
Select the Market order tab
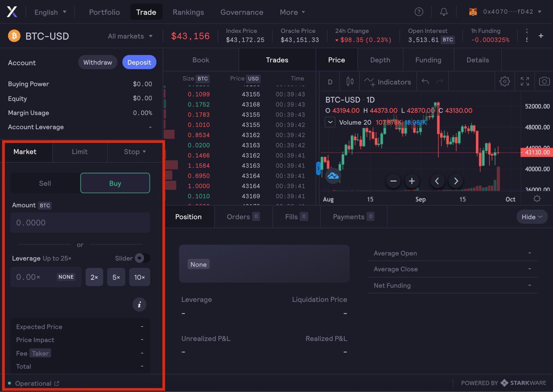coord(25,152)
